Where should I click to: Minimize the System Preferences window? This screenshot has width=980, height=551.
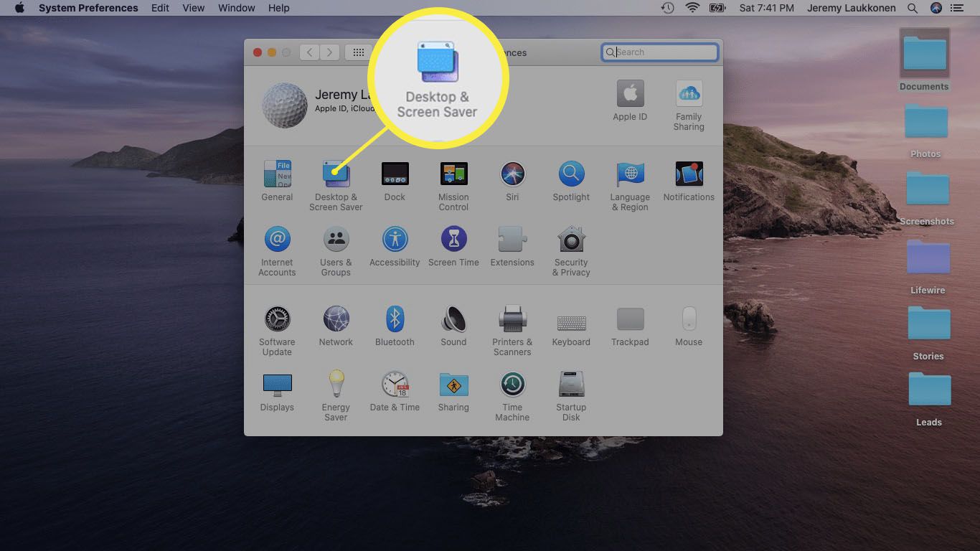(272, 52)
